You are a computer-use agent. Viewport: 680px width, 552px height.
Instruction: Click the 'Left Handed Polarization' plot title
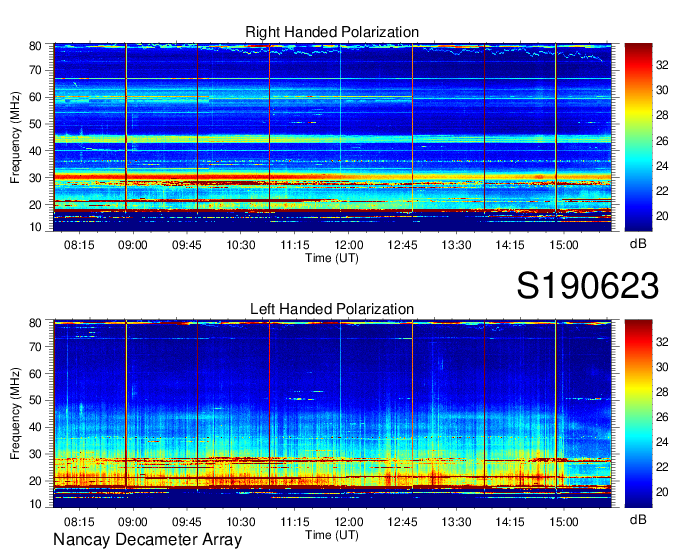pyautogui.click(x=332, y=309)
